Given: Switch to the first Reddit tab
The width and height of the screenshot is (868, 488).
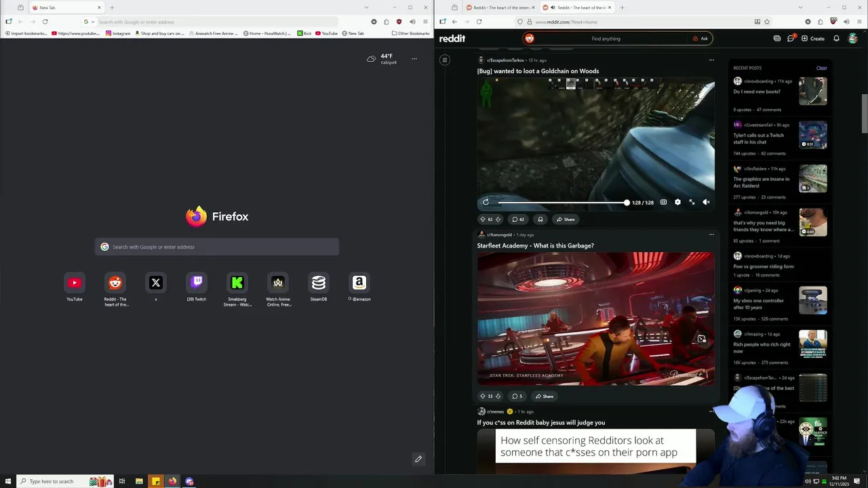Looking at the screenshot, I should click(501, 7).
